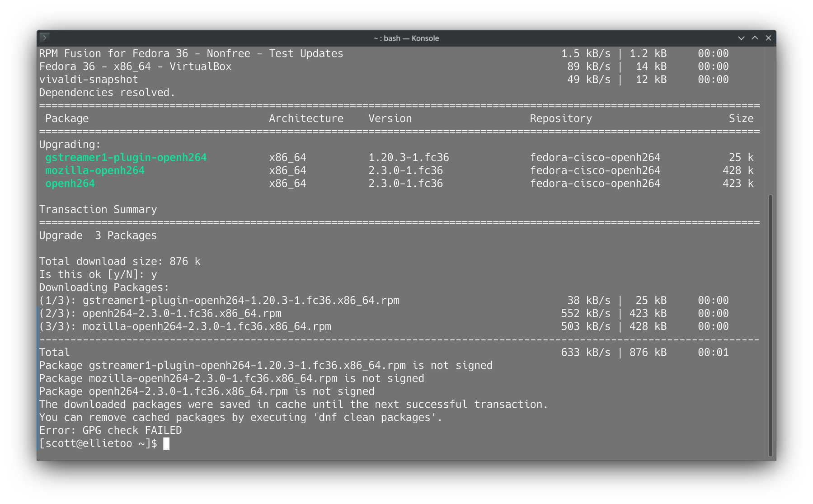The height and width of the screenshot is (504, 813).
Task: Click the 'Upgrading:' label
Action: tap(70, 145)
